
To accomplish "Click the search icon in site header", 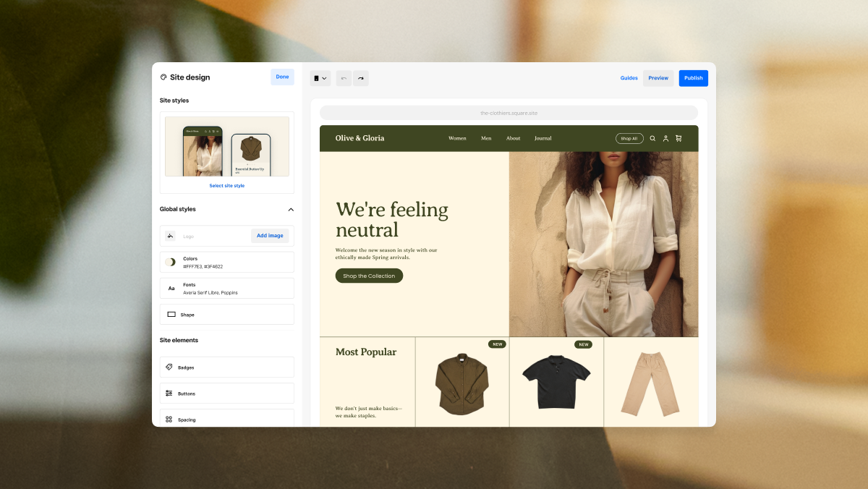I will tap(652, 138).
